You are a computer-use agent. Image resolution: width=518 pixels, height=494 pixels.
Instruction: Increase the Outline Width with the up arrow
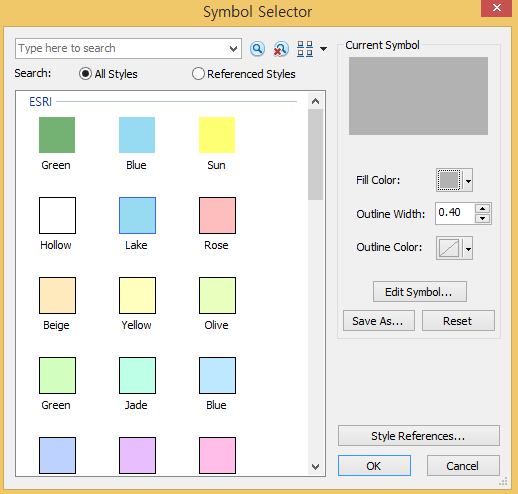(482, 208)
